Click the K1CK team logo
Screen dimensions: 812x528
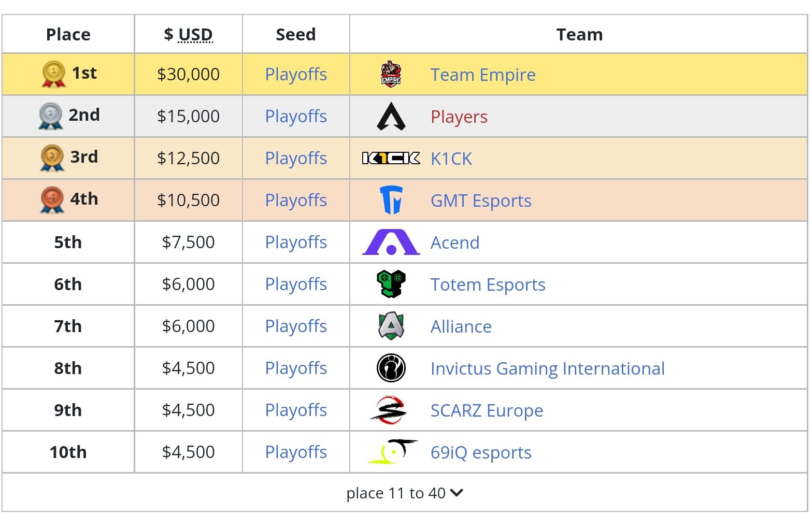click(x=391, y=158)
